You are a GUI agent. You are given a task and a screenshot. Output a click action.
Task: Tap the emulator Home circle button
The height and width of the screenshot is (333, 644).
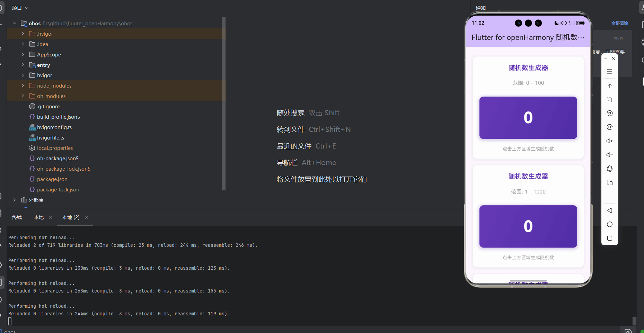[x=610, y=224]
